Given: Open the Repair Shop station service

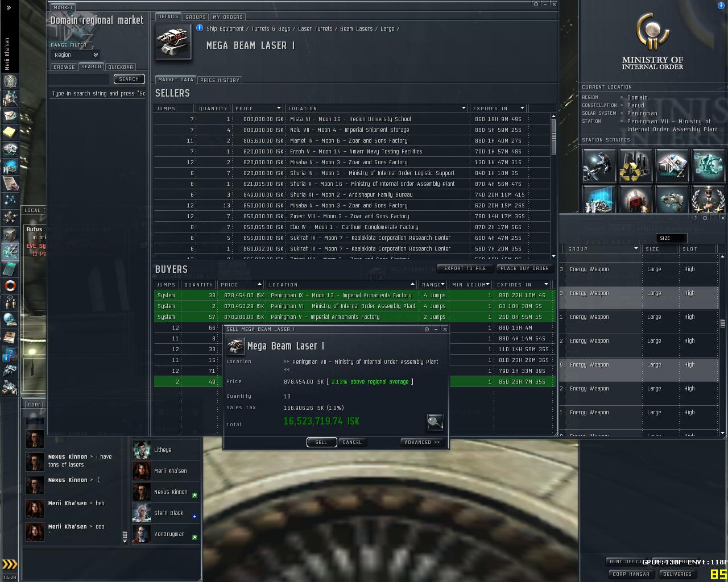Looking at the screenshot, I should pyautogui.click(x=599, y=165).
